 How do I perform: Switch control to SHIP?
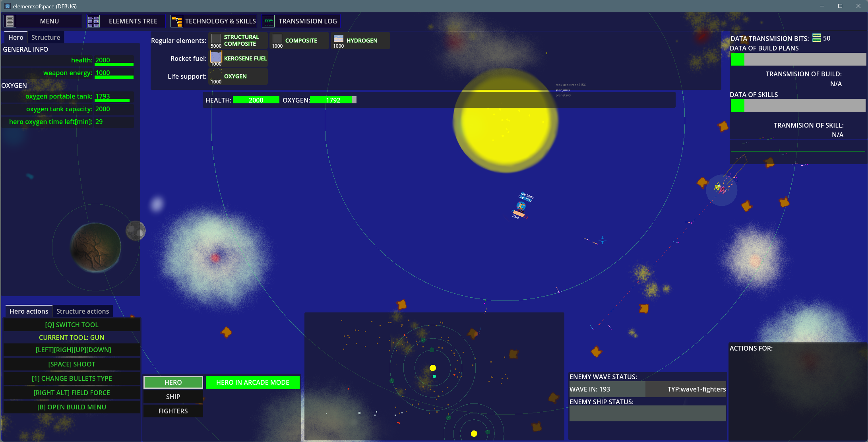pos(173,397)
